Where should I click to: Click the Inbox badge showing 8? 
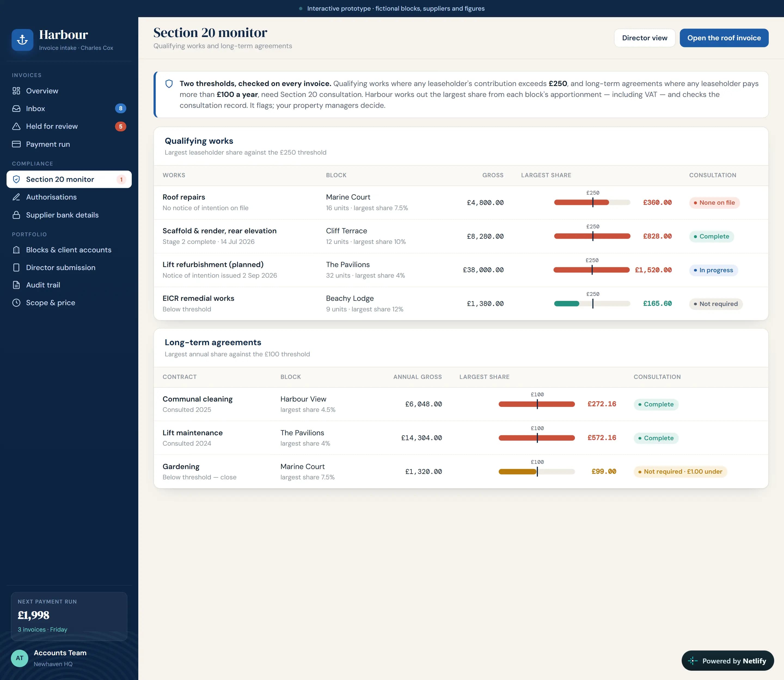pyautogui.click(x=121, y=109)
